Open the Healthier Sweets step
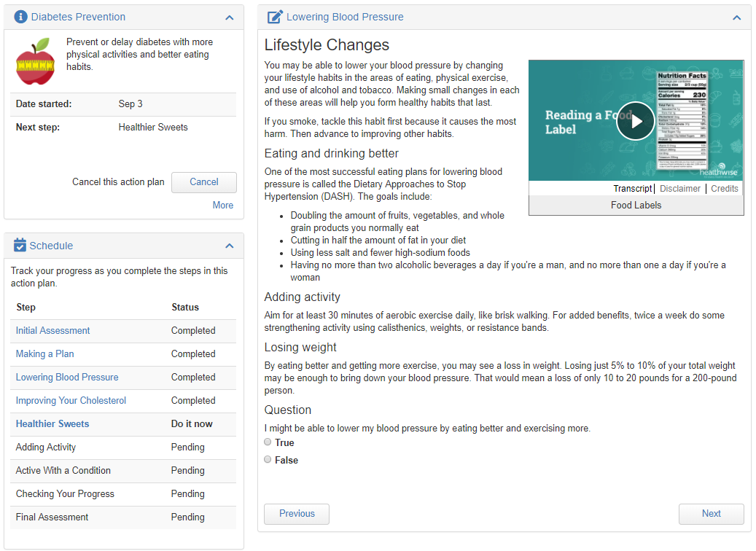This screenshot has height=551, width=756. (52, 423)
